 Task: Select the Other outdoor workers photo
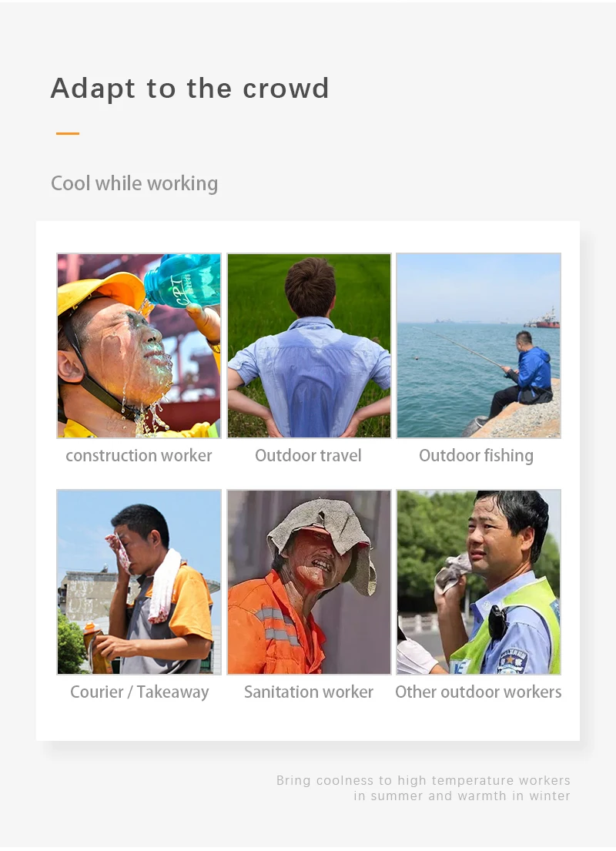coord(479,582)
